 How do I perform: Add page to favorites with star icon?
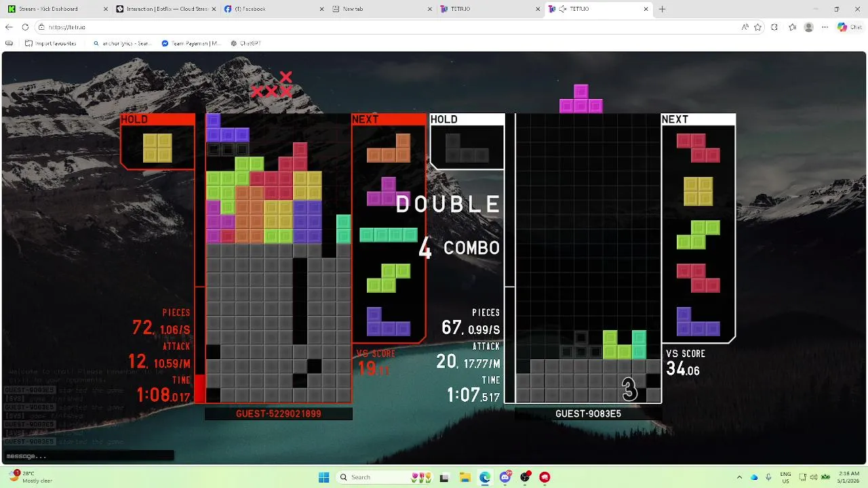[757, 27]
